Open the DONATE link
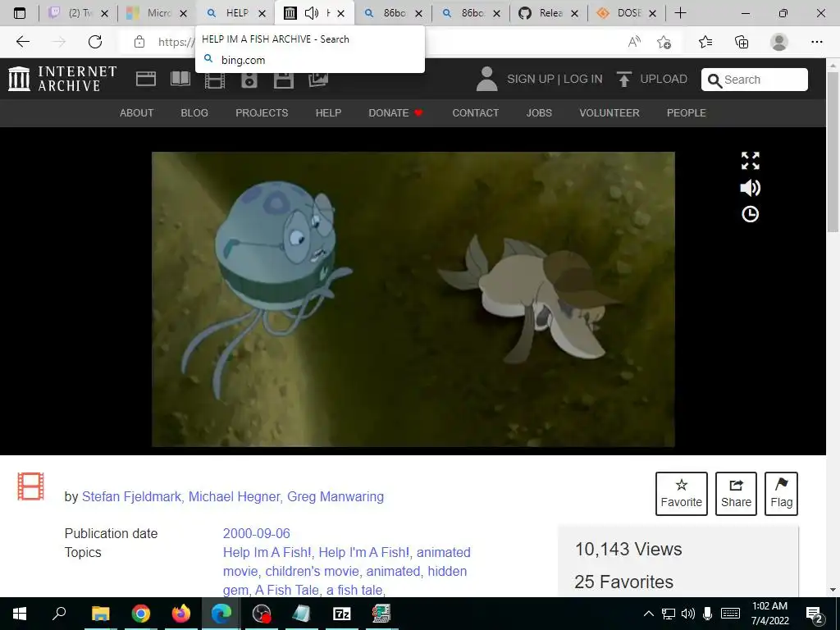The width and height of the screenshot is (840, 630). click(x=395, y=113)
